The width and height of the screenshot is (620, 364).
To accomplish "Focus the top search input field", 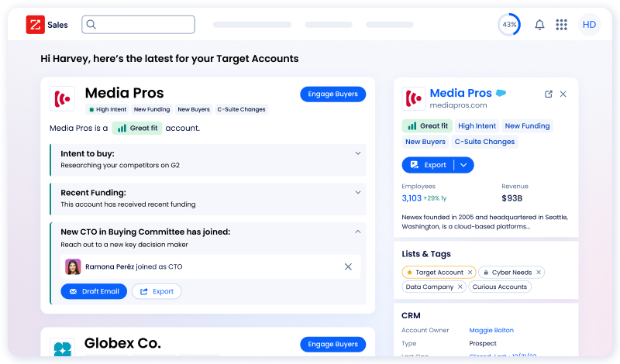I will (139, 25).
